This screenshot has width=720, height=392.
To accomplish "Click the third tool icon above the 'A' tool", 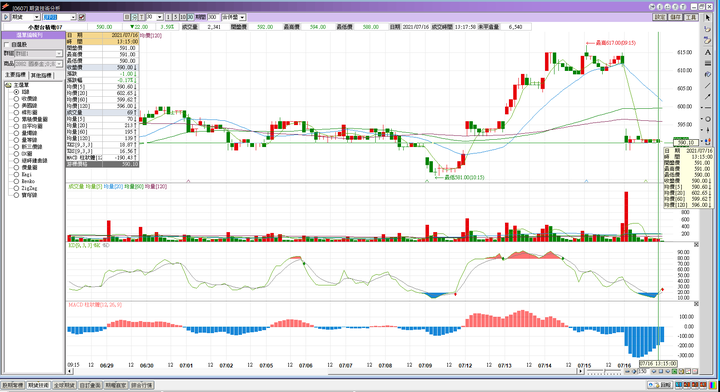I will click(x=708, y=40).
